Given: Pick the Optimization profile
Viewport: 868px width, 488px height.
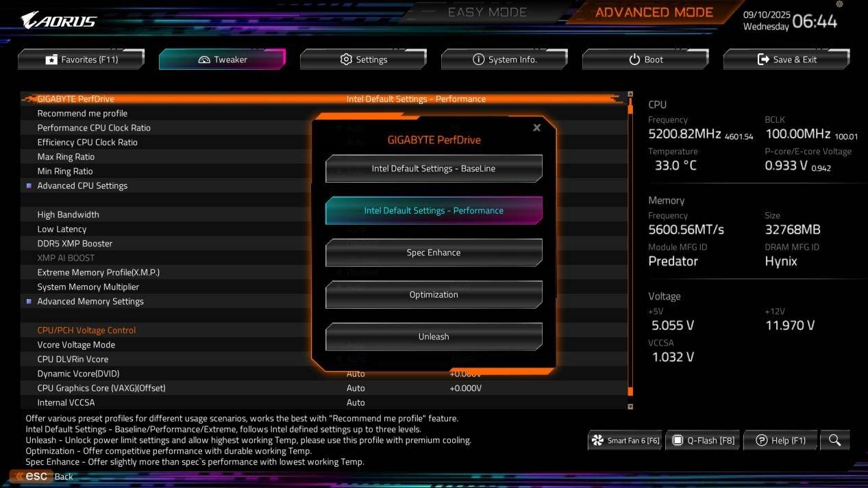Looking at the screenshot, I should click(x=434, y=294).
